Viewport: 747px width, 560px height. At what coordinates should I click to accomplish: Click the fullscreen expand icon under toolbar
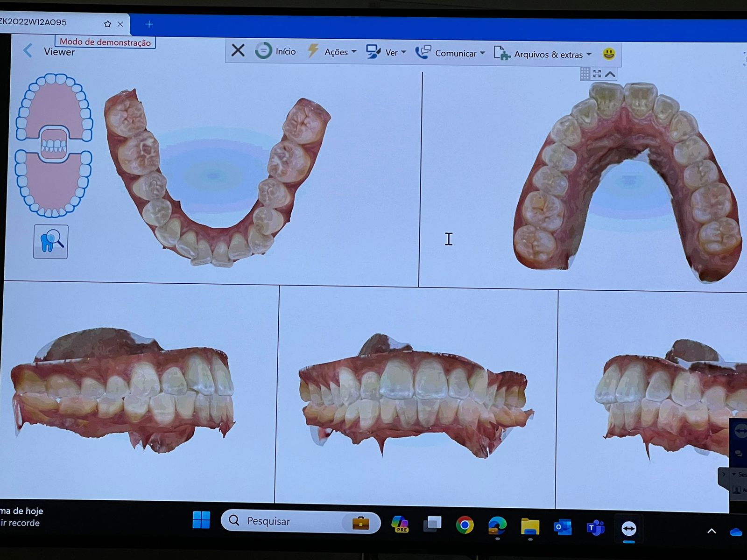click(597, 74)
